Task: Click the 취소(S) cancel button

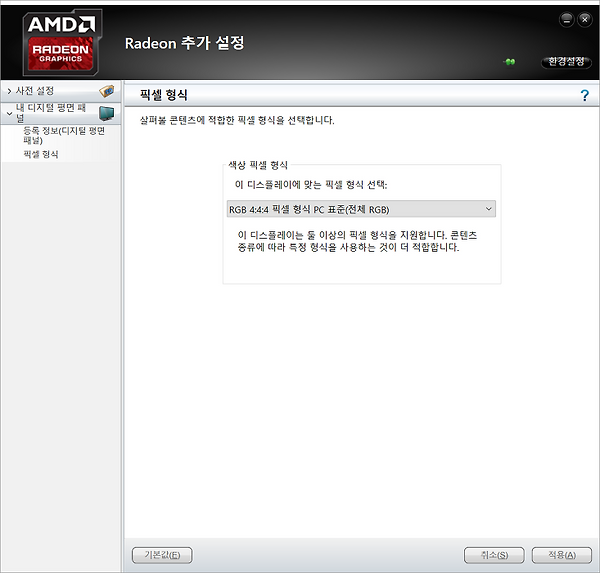Action: (494, 555)
